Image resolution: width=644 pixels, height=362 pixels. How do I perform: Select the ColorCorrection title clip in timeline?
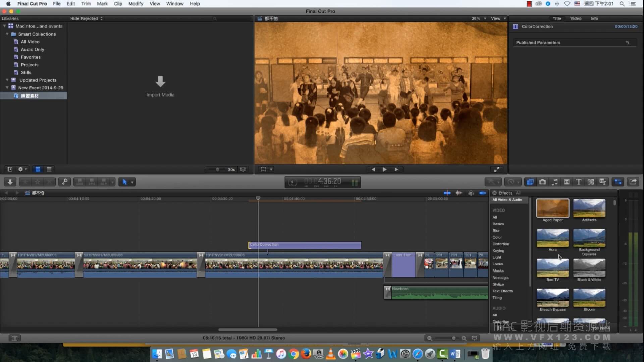pos(305,245)
